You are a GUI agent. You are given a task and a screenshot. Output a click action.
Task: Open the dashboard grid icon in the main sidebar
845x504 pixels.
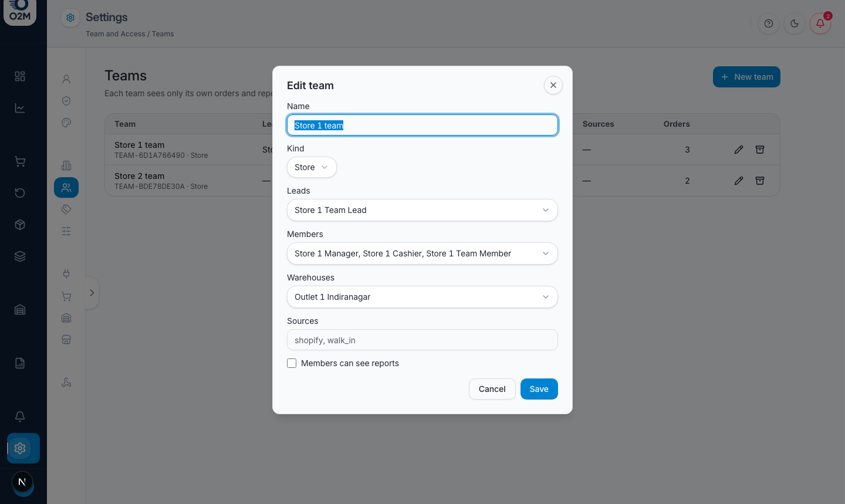(x=20, y=76)
